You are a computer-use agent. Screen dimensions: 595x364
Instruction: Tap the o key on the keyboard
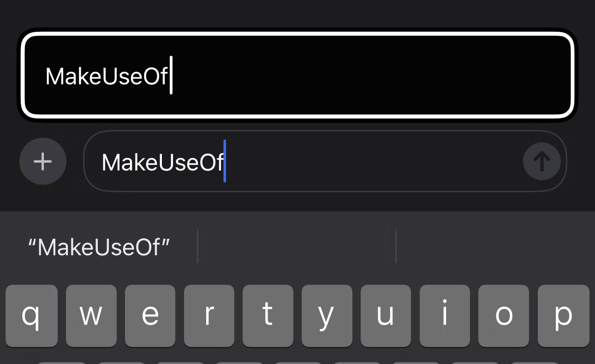tap(504, 316)
